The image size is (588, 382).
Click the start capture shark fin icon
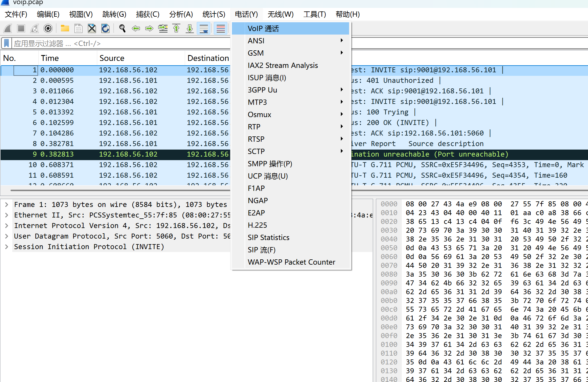click(x=8, y=28)
